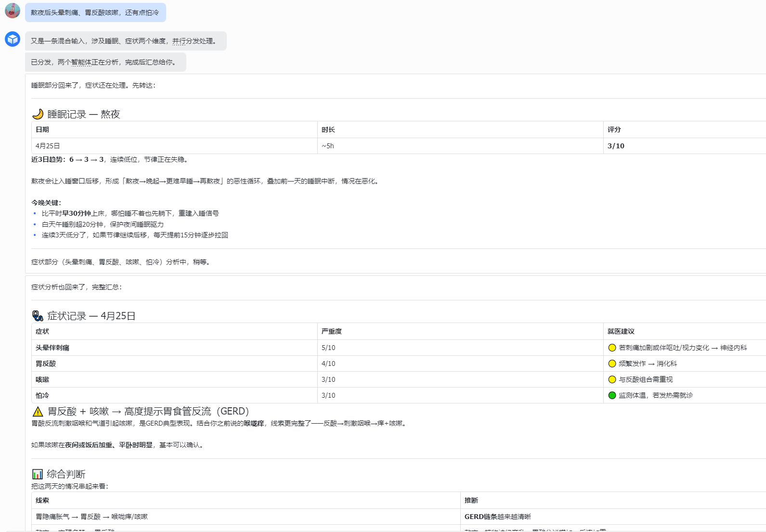The width and height of the screenshot is (766, 532).
Task: Click the warning triangle icon near GERD
Action: 38,412
